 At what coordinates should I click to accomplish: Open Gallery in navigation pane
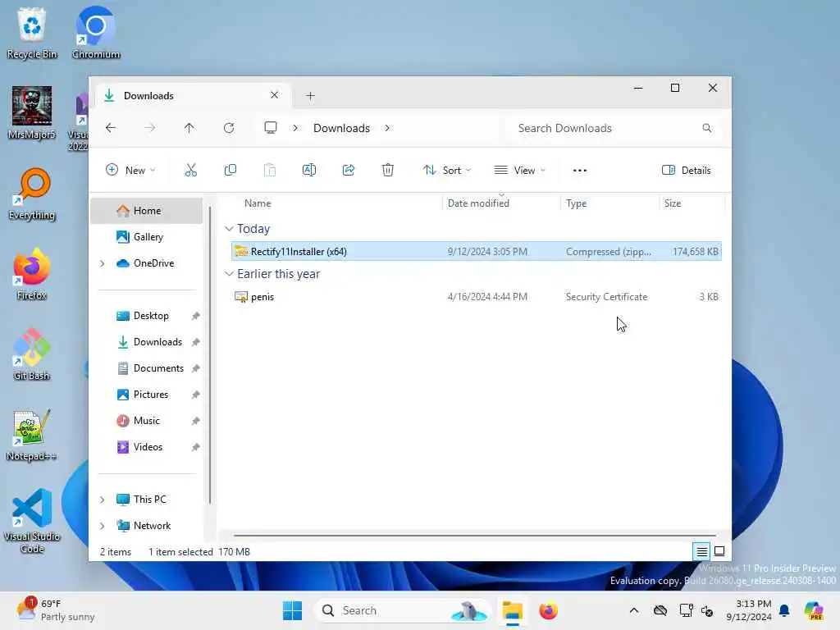(x=146, y=237)
